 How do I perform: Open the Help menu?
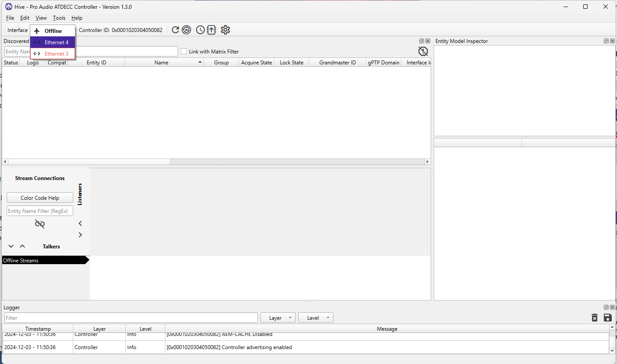(x=77, y=18)
